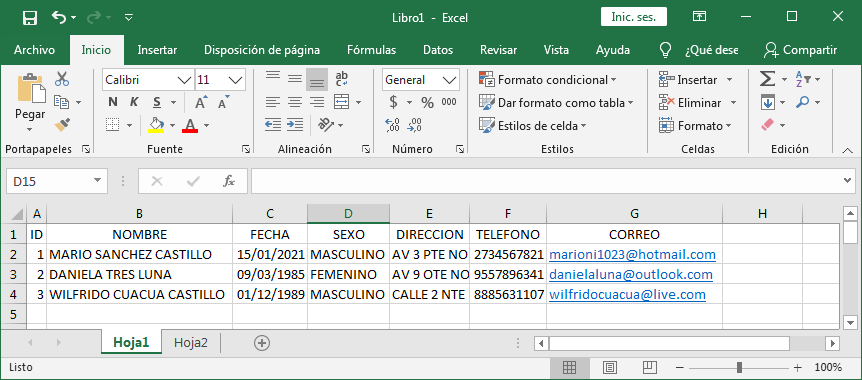862x380 pixels.
Task: Click Merge and center icon
Action: coord(342,102)
